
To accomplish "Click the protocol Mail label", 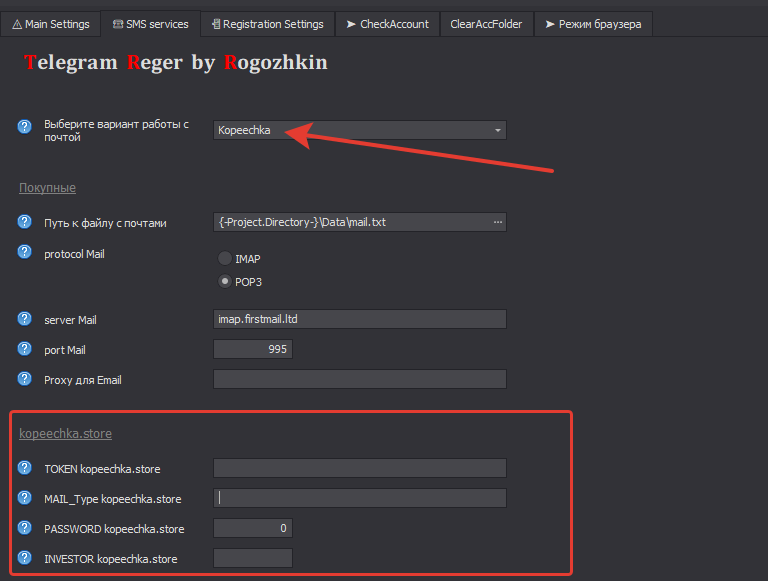I will (74, 254).
